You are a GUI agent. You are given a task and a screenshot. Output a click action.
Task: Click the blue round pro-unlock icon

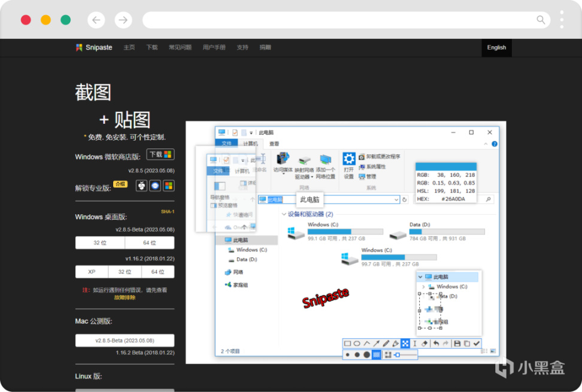click(x=155, y=186)
